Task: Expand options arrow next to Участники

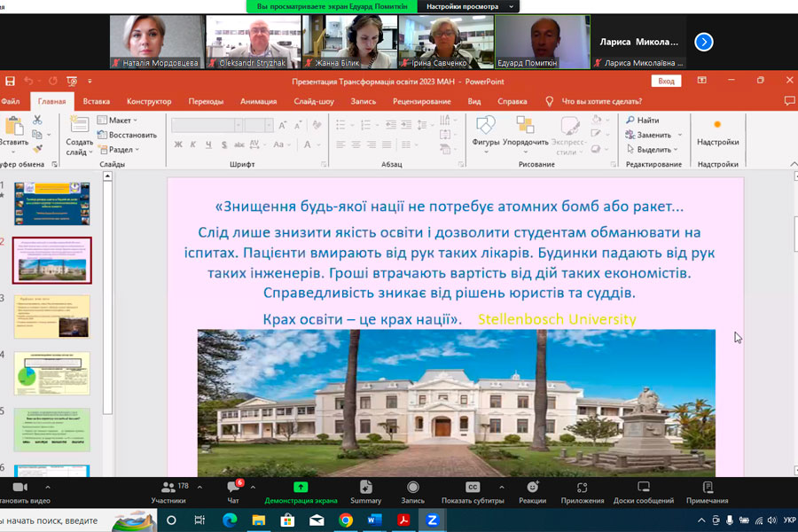Action: [x=199, y=487]
